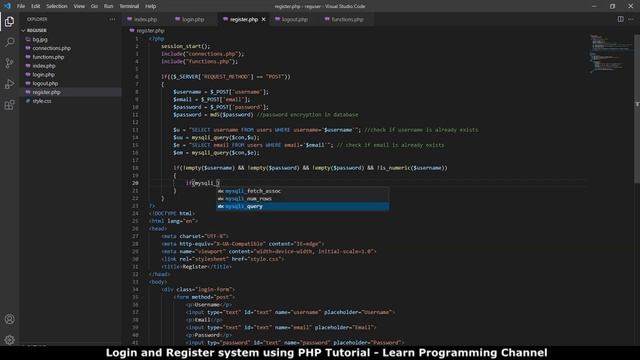Open the Terminal menu
Screen dimensions: 640x360
coord(129,6)
